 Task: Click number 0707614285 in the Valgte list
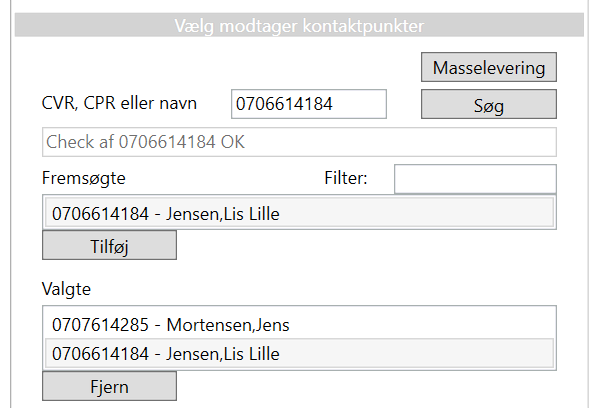[x=100, y=325]
